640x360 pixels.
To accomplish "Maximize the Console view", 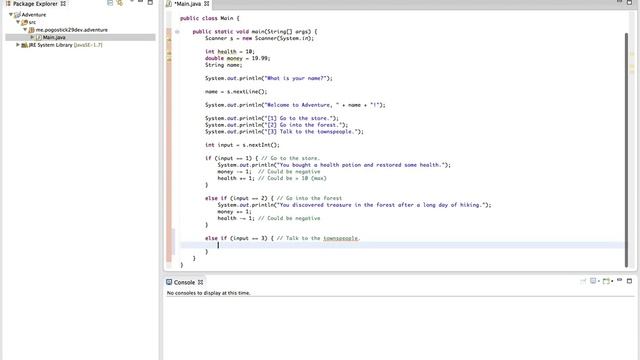I will 629,281.
